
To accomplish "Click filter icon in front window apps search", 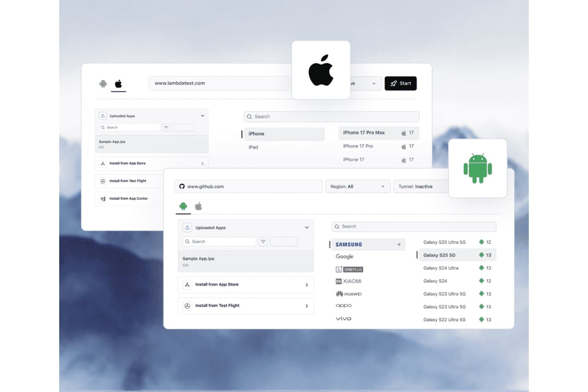I will 263,241.
